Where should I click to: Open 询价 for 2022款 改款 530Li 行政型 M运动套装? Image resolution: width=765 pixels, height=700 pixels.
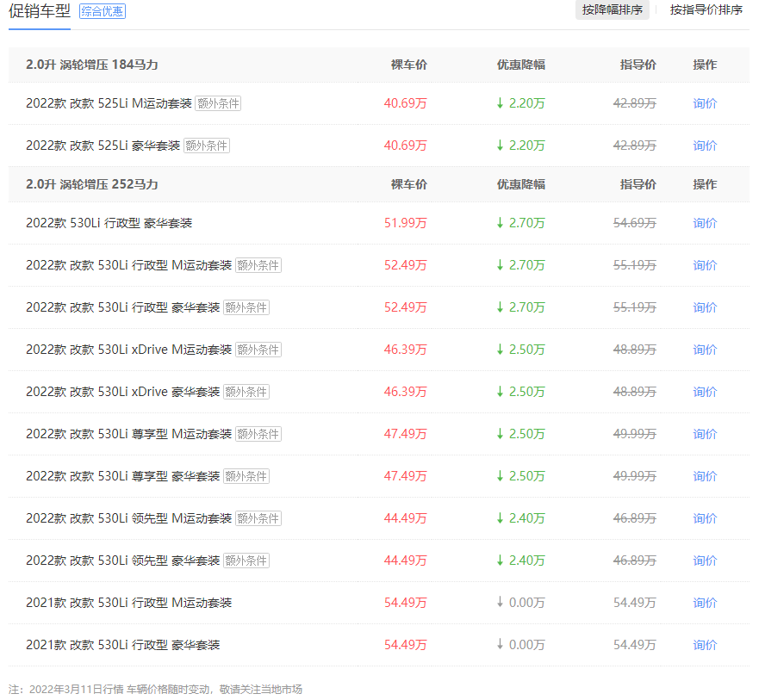pos(705,265)
